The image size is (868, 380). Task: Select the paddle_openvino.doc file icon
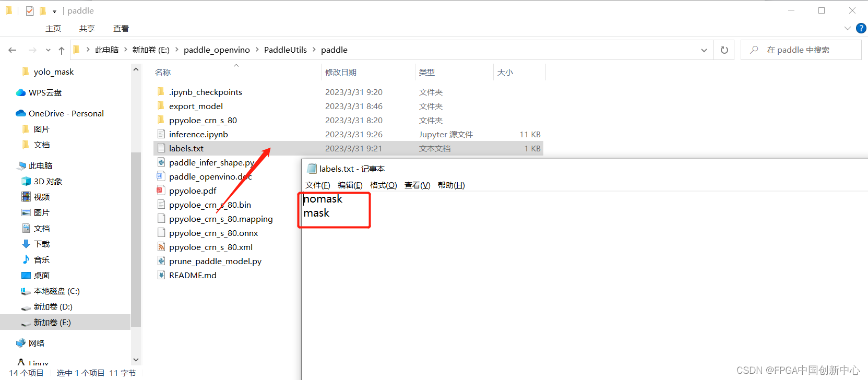click(x=161, y=176)
